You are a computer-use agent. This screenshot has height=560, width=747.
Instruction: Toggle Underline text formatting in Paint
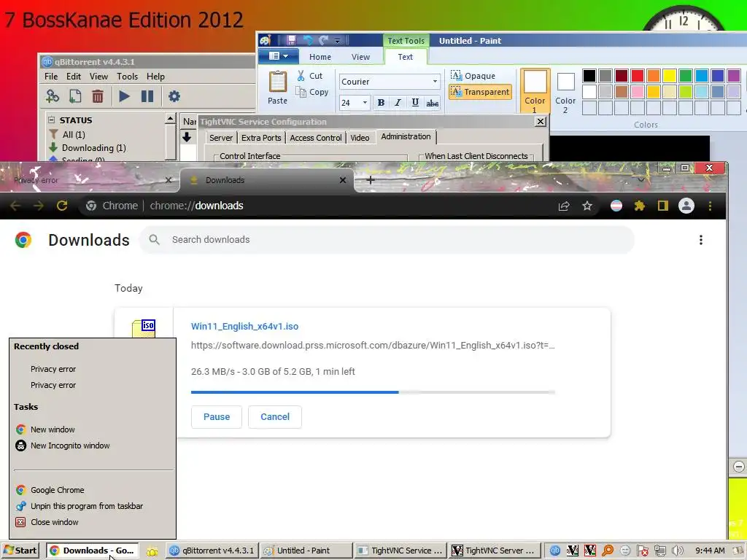(415, 102)
